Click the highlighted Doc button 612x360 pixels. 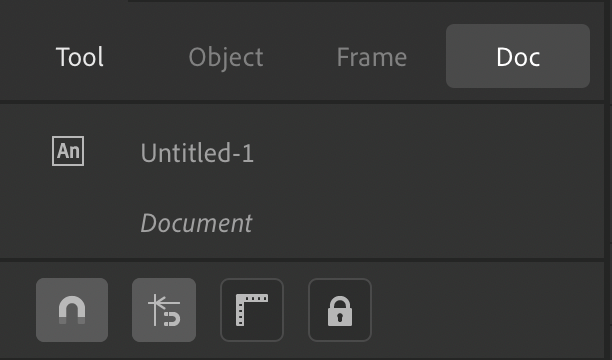[518, 56]
